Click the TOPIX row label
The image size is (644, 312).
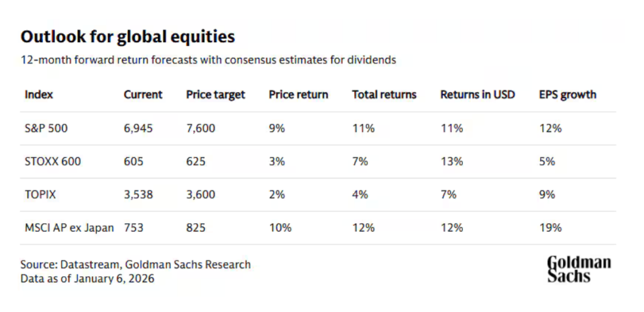pos(40,194)
